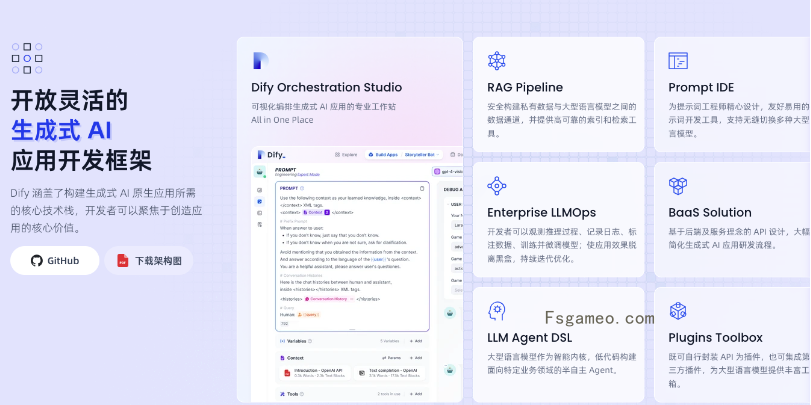Click the Prompt IDE window icon
The width and height of the screenshot is (811, 405).
click(x=678, y=61)
